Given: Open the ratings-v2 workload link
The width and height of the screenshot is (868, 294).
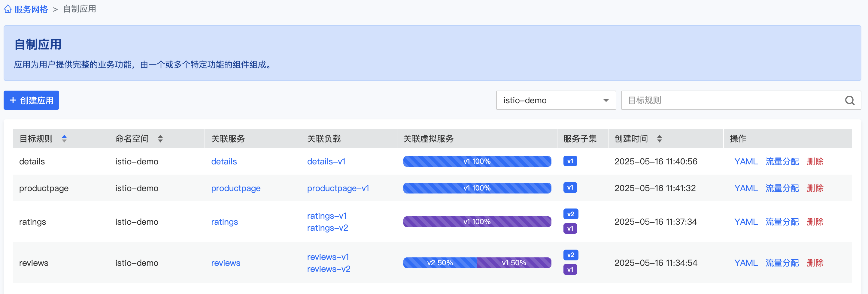Looking at the screenshot, I should click(327, 228).
